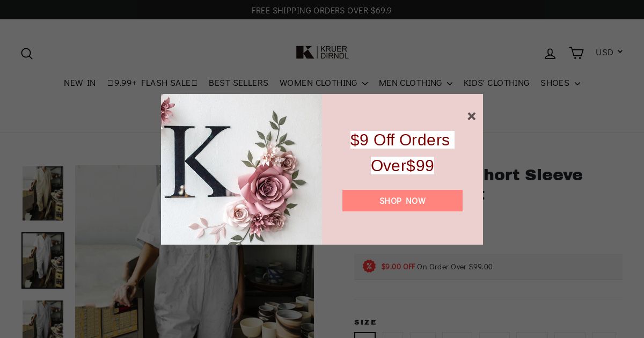Click the Shop Now button
The width and height of the screenshot is (644, 338).
(402, 201)
